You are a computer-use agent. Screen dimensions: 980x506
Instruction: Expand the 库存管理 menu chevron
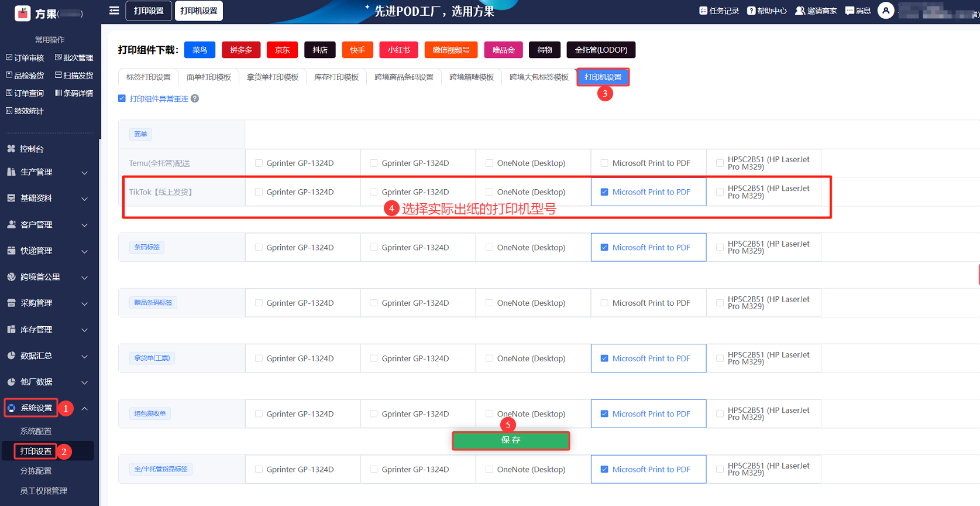click(85, 330)
